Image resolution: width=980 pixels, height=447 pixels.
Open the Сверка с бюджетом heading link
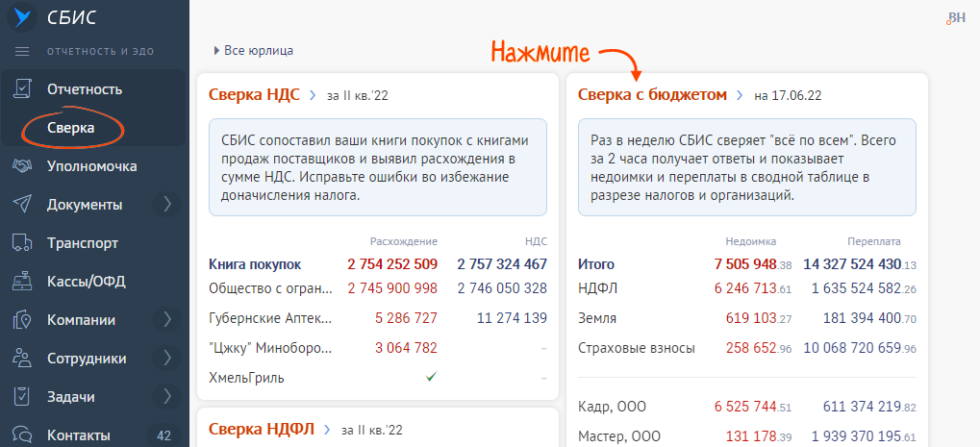pos(652,95)
